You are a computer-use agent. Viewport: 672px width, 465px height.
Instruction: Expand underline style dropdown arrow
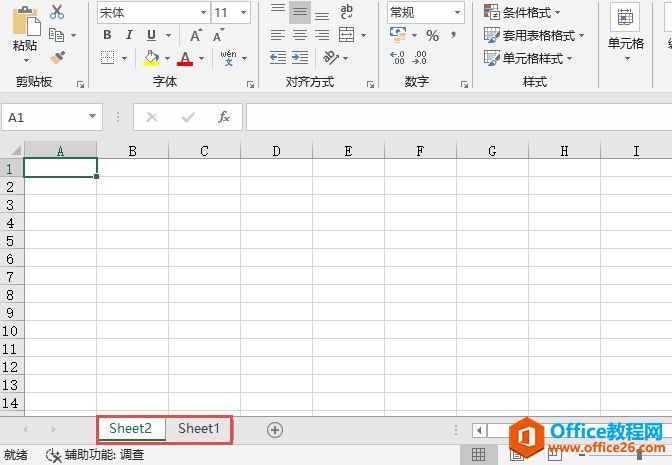tap(168, 35)
